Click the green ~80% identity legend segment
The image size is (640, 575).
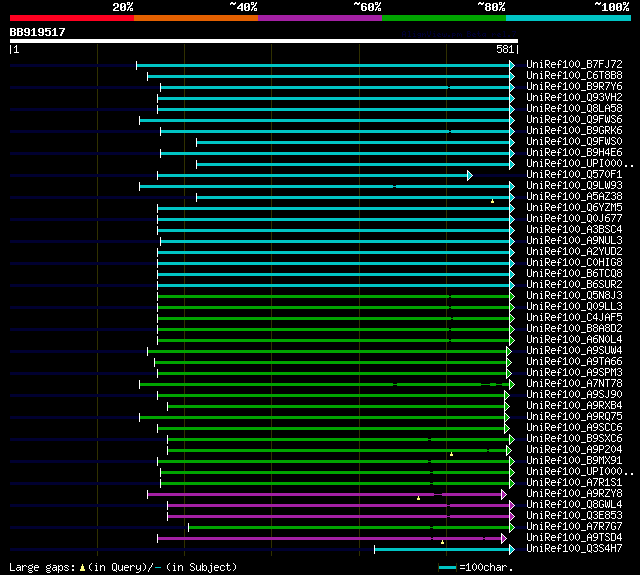click(x=444, y=18)
